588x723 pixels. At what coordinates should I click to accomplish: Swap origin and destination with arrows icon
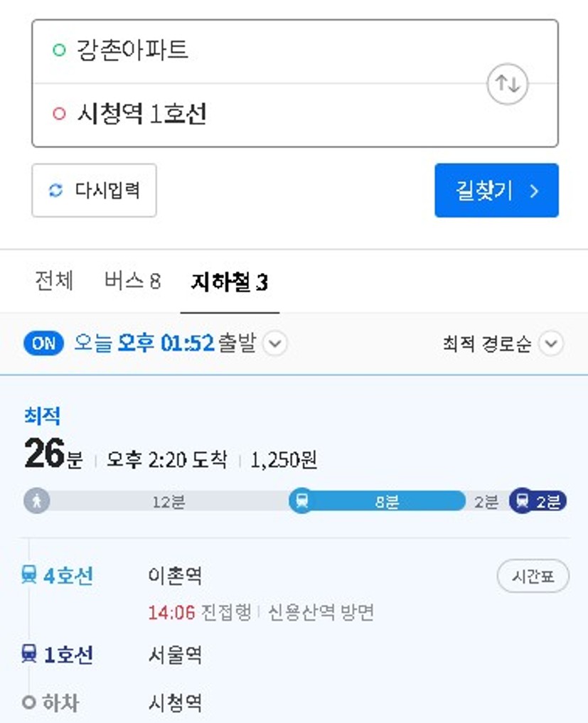(x=507, y=84)
